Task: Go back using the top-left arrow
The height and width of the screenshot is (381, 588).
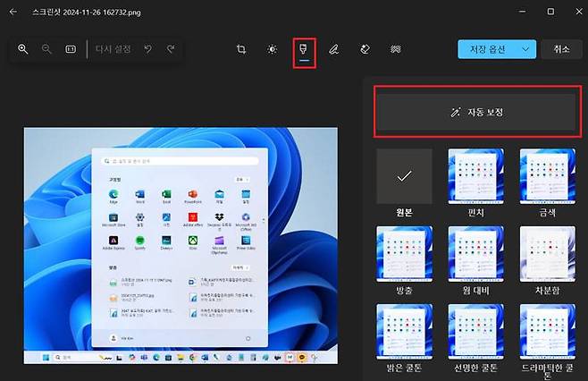Action: tap(13, 11)
